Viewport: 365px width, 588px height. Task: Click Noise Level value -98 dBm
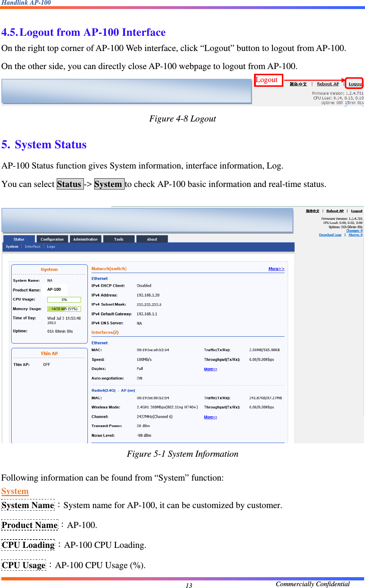tap(144, 435)
